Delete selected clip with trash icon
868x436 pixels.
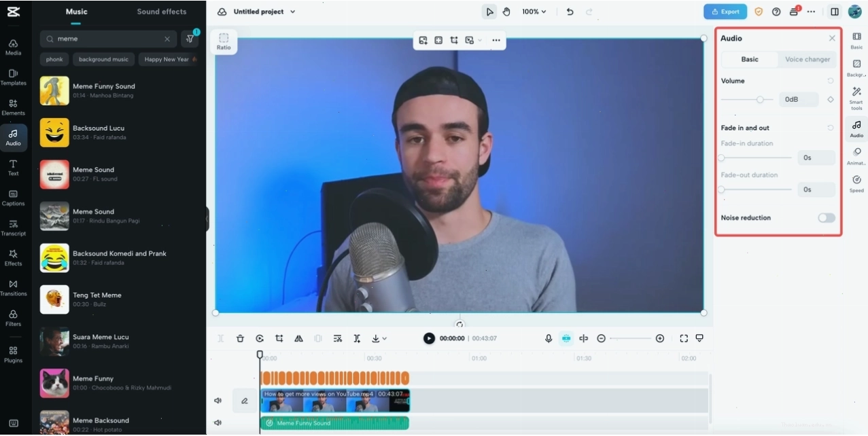pos(240,338)
